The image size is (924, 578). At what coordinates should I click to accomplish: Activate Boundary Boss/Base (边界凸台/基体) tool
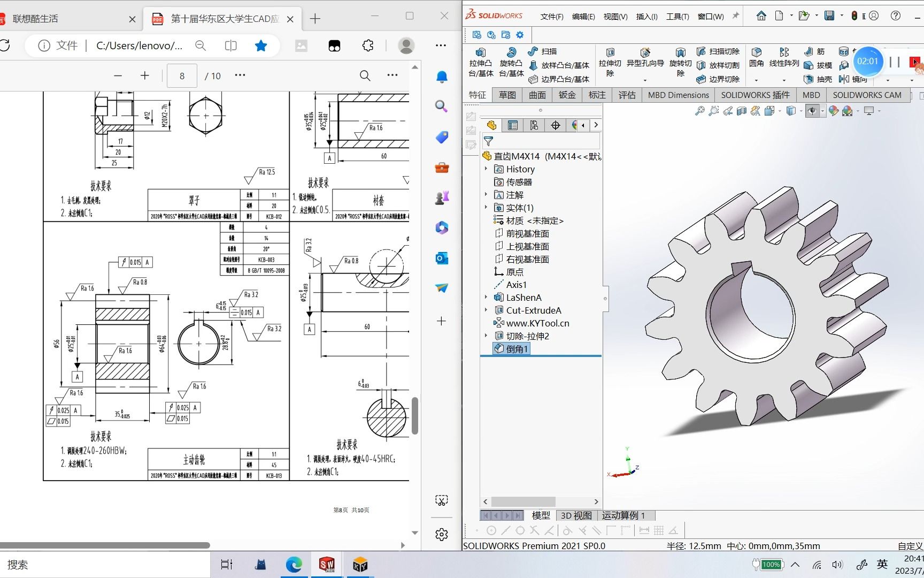point(559,79)
